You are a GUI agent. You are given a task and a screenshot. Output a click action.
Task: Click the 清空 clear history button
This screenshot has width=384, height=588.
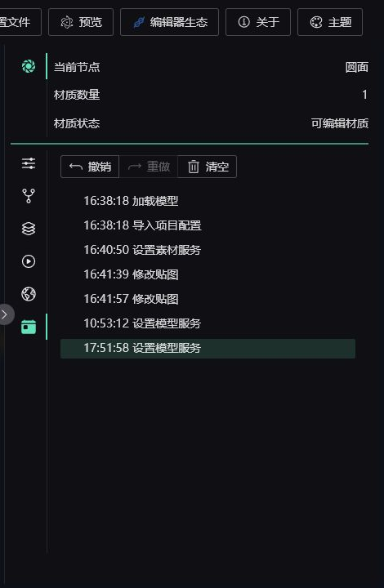[208, 167]
